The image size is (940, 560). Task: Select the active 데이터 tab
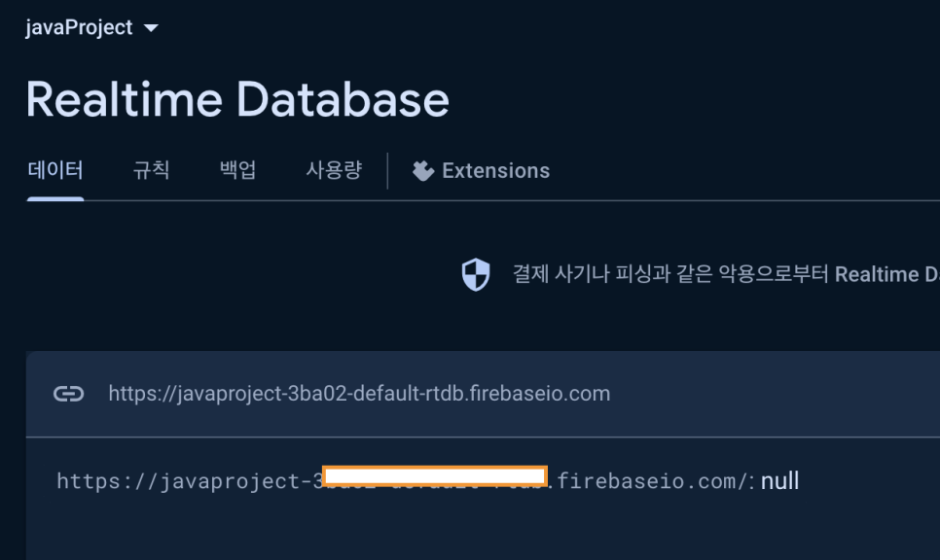54,170
